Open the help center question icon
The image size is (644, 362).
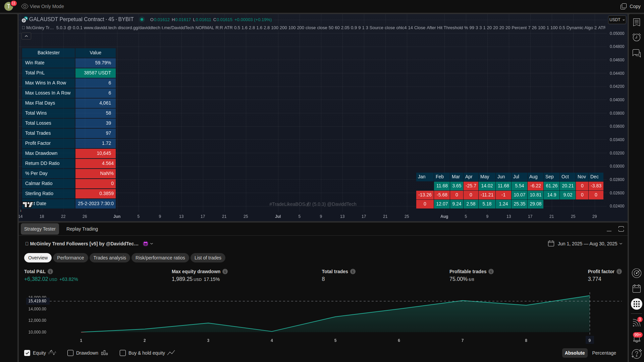point(636,354)
